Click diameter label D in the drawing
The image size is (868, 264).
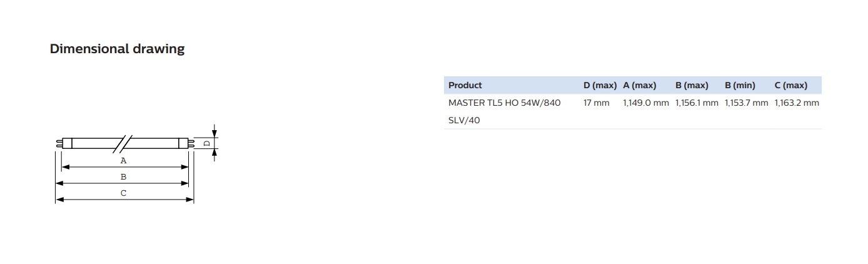point(207,143)
